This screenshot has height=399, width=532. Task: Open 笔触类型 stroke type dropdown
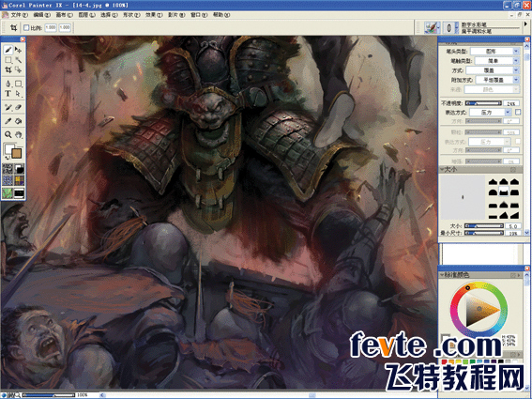click(x=496, y=61)
